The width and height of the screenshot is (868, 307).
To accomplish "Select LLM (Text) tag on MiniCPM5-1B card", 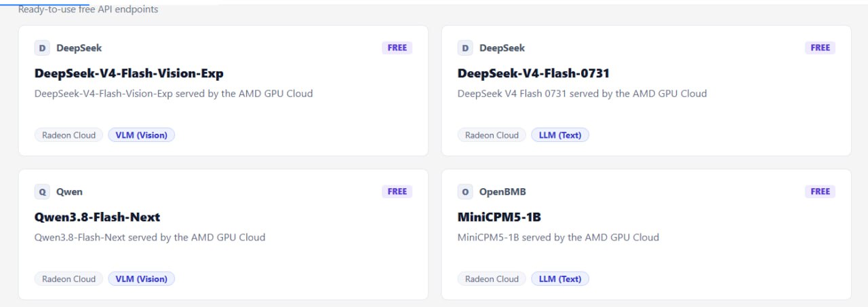I will (560, 279).
